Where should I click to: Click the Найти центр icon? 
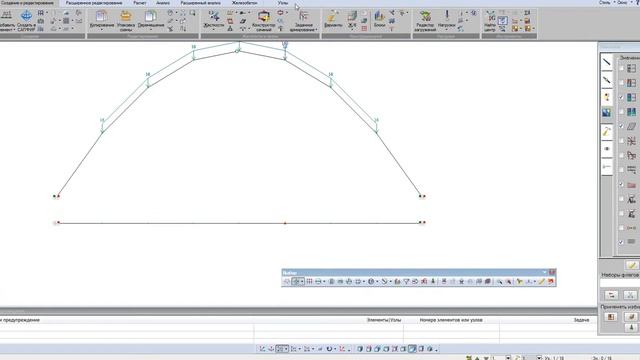(x=490, y=17)
